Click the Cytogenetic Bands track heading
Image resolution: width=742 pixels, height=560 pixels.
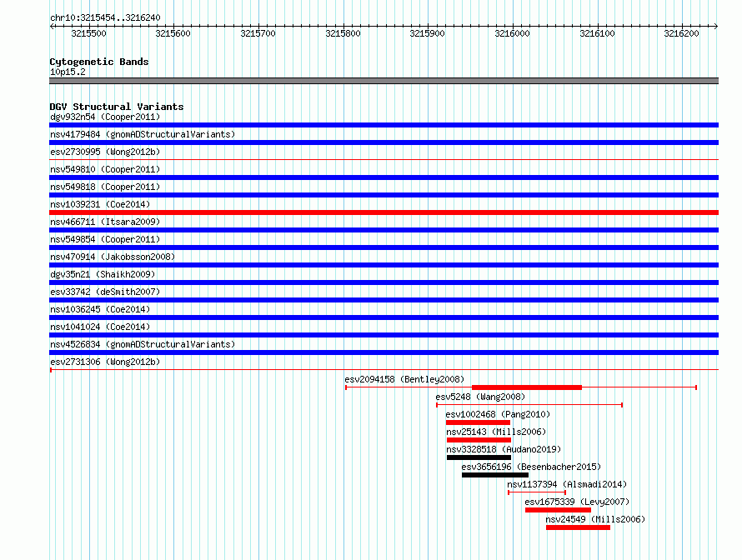point(99,62)
